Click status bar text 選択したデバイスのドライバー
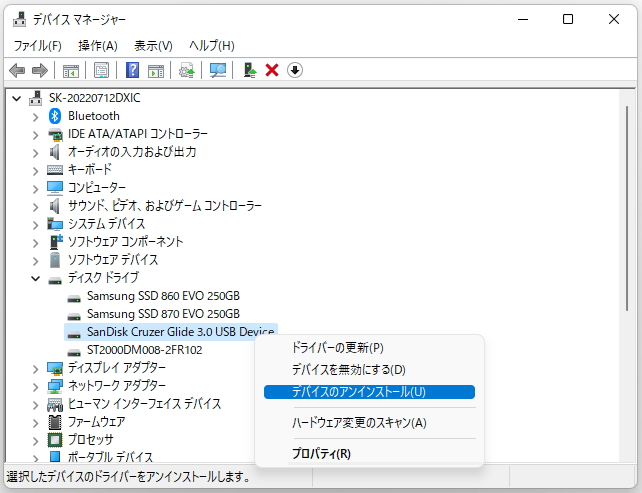This screenshot has height=493, width=642. pyautogui.click(x=128, y=477)
